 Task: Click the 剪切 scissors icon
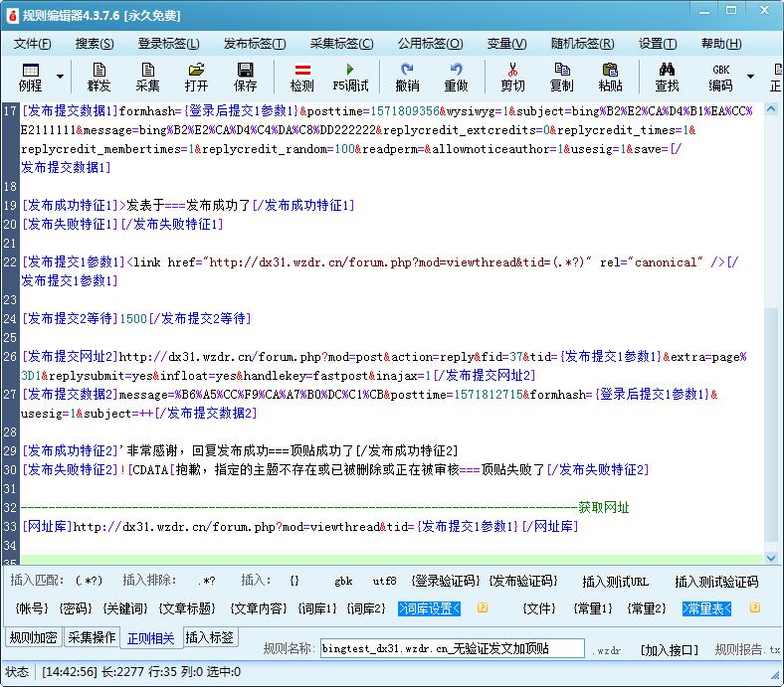tap(512, 77)
